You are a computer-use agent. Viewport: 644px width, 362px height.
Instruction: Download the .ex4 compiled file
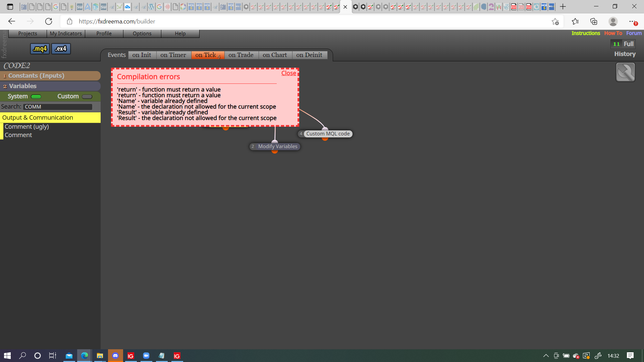coord(61,49)
